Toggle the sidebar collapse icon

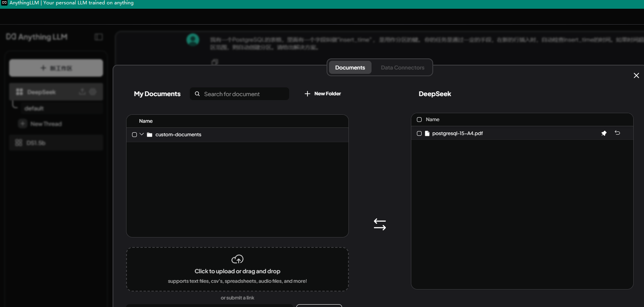point(99,37)
